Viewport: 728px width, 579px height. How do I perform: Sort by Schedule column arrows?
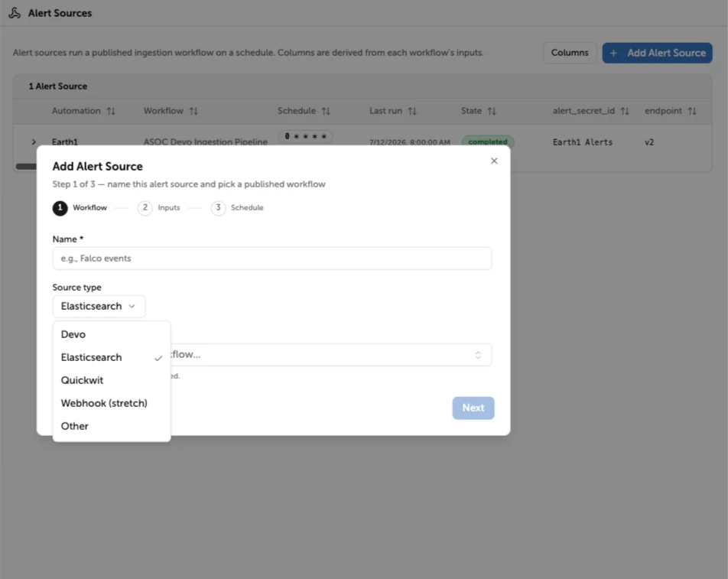click(326, 111)
